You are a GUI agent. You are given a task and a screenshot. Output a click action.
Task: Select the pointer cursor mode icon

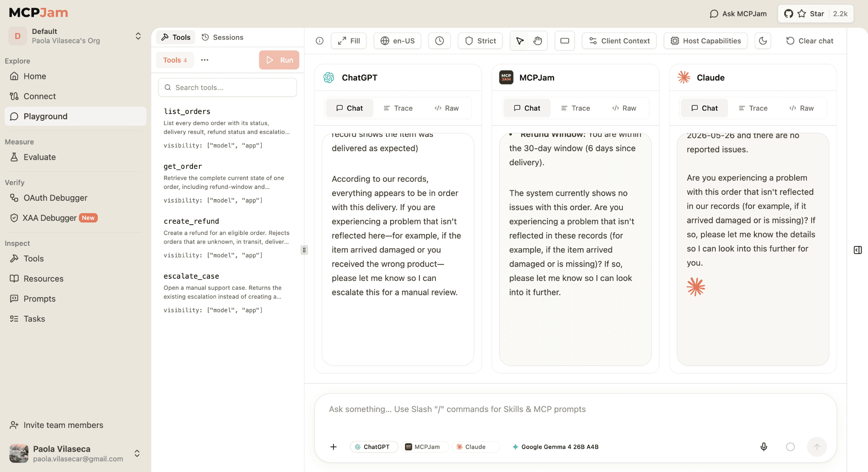click(520, 41)
